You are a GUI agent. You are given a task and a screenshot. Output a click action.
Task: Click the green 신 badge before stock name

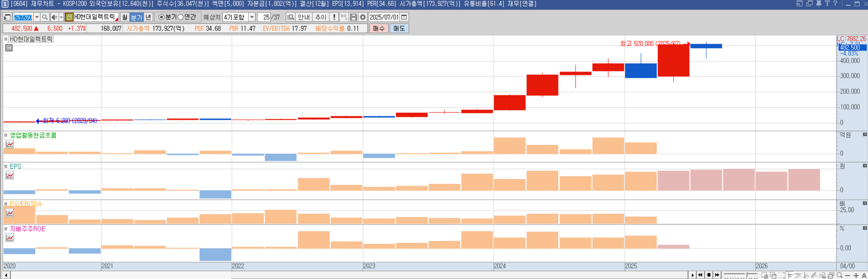[x=69, y=17]
